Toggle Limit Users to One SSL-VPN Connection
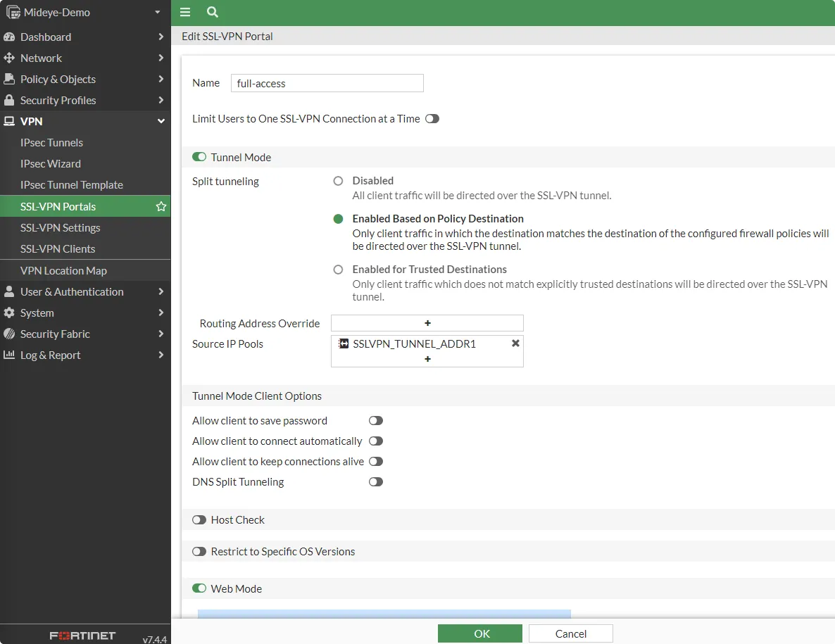Screen dimensions: 835x644 (432, 119)
